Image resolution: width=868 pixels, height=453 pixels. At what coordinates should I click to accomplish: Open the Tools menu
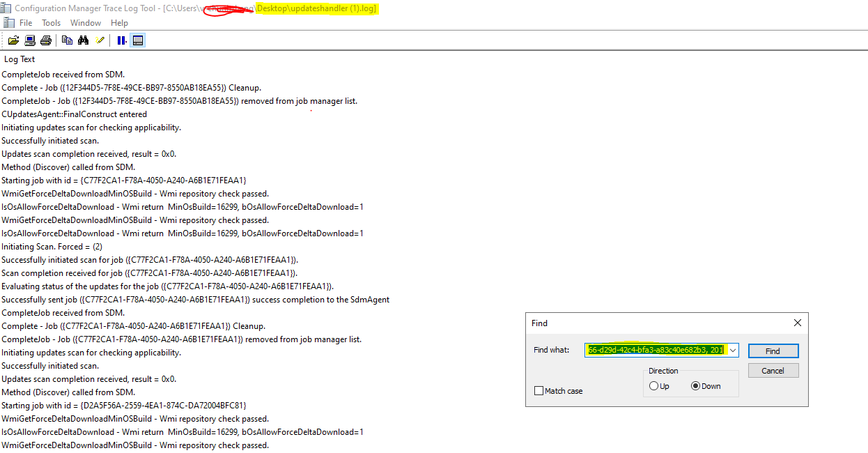[51, 22]
